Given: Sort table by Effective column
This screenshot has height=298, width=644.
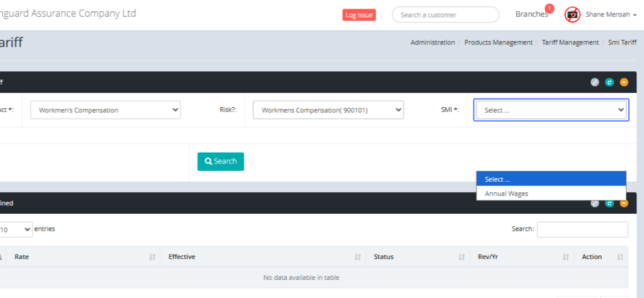Looking at the screenshot, I should point(263,257).
